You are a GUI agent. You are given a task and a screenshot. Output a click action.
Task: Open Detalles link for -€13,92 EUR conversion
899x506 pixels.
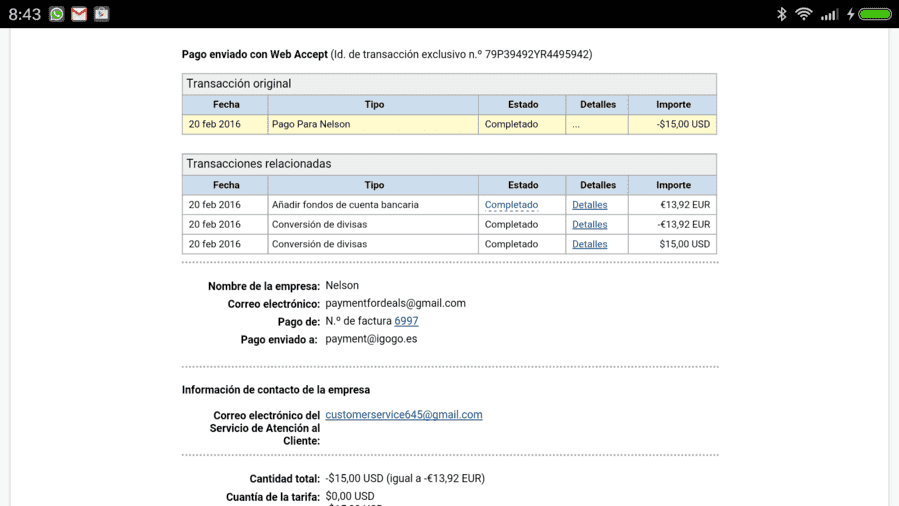tap(589, 224)
